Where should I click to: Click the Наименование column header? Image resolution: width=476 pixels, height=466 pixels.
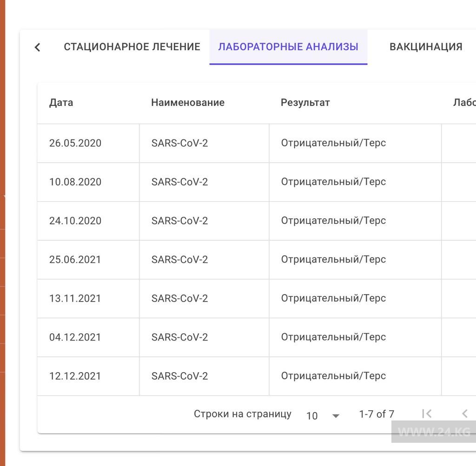pos(188,103)
